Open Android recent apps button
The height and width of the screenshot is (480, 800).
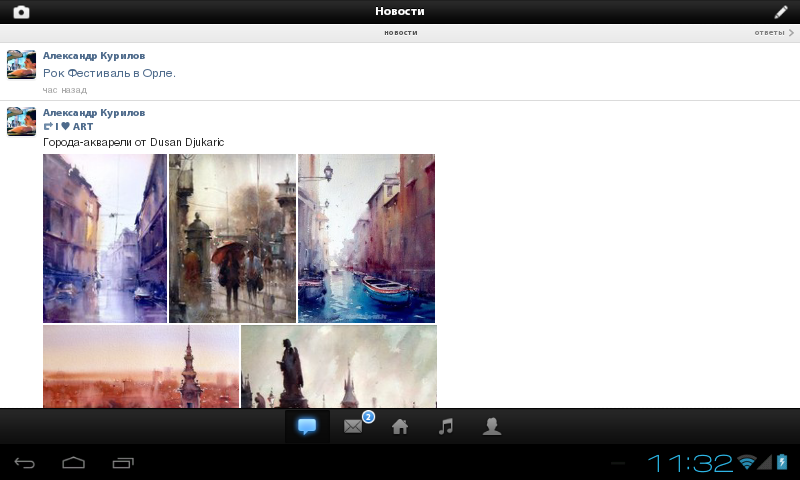(123, 463)
